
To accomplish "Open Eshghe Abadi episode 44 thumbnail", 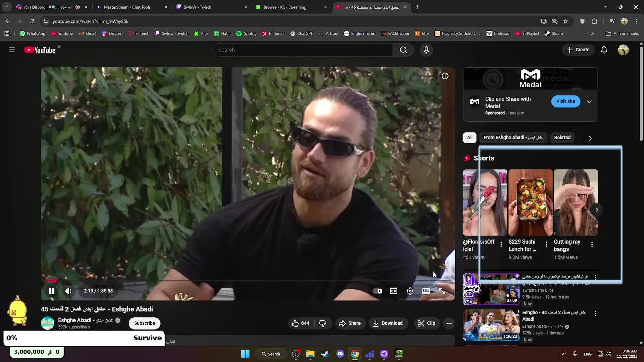I will pyautogui.click(x=492, y=325).
